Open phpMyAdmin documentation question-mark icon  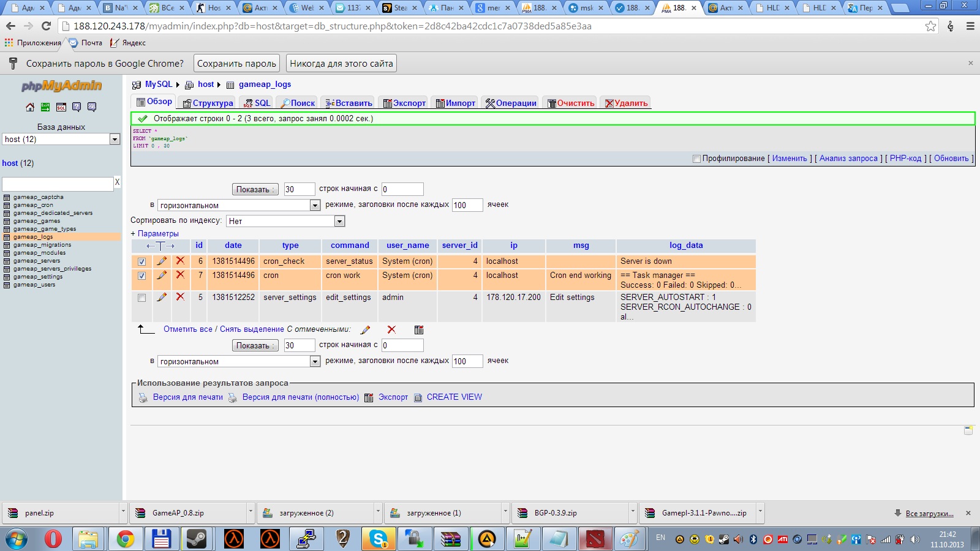coord(77,107)
